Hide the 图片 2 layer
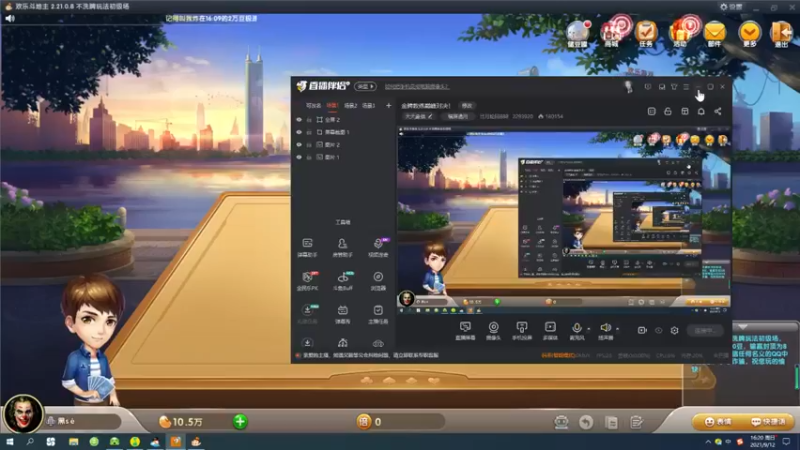 tap(299, 145)
